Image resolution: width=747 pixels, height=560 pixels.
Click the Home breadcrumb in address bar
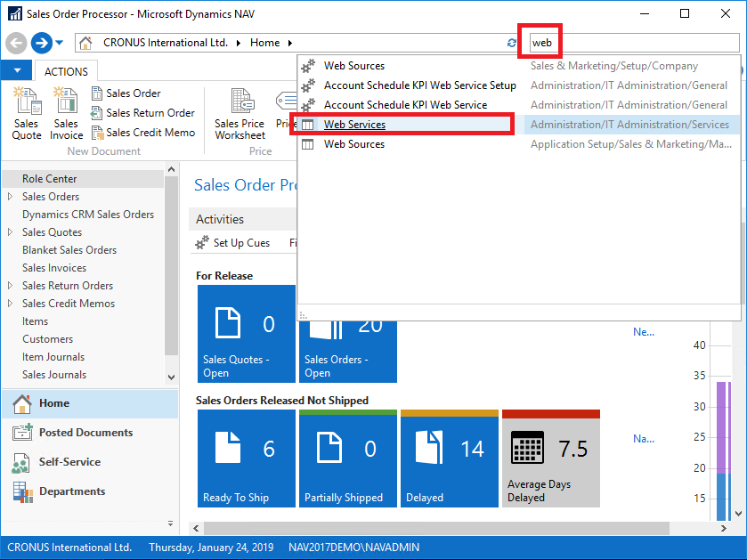click(265, 43)
